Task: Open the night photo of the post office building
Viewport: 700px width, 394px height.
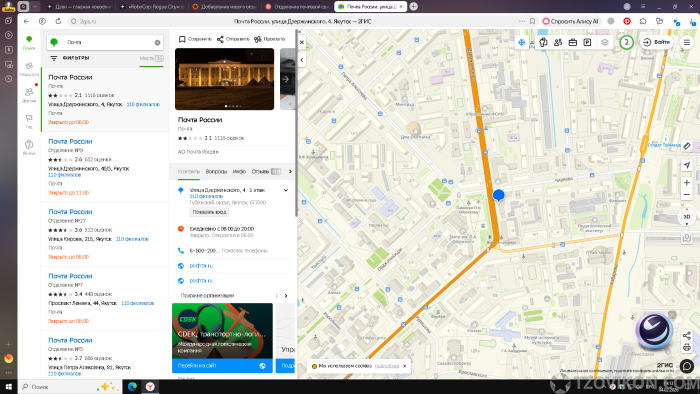Action: point(224,79)
